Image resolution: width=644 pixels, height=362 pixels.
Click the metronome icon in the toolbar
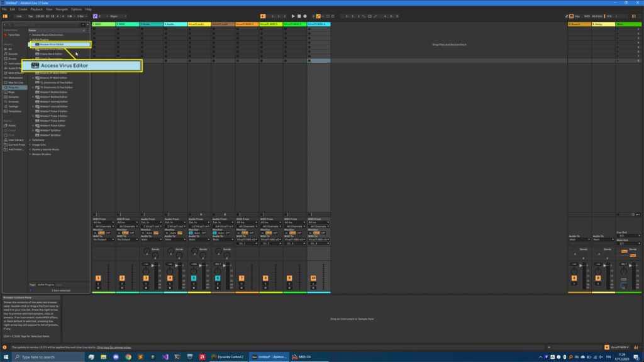(70, 17)
